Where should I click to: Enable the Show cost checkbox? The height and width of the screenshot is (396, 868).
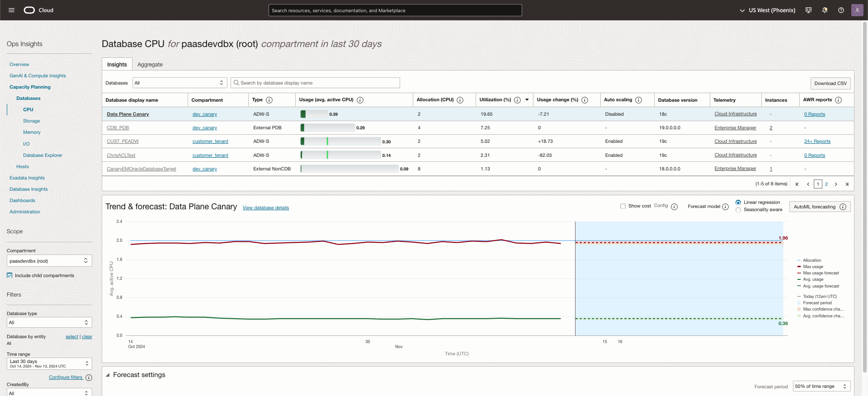point(623,206)
